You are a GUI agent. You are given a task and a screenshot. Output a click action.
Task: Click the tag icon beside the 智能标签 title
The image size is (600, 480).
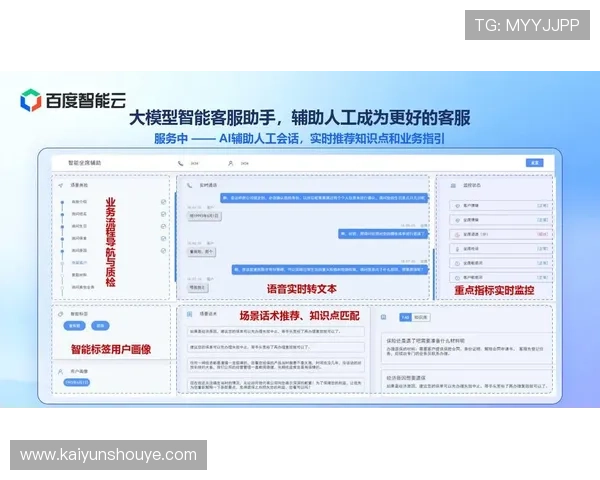click(60, 314)
